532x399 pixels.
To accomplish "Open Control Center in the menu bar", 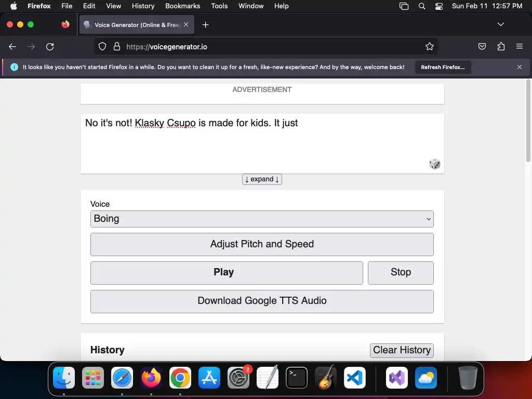I will click(x=439, y=6).
